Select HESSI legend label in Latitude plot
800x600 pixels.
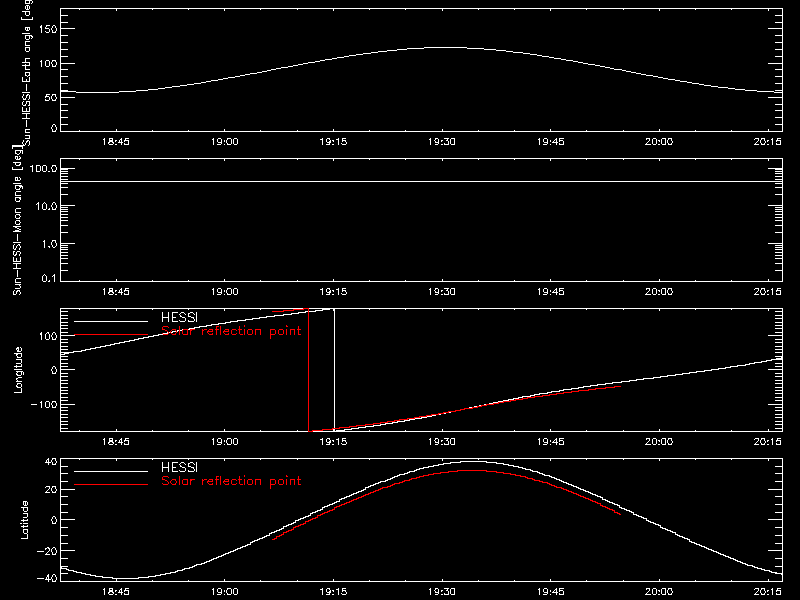(179, 467)
